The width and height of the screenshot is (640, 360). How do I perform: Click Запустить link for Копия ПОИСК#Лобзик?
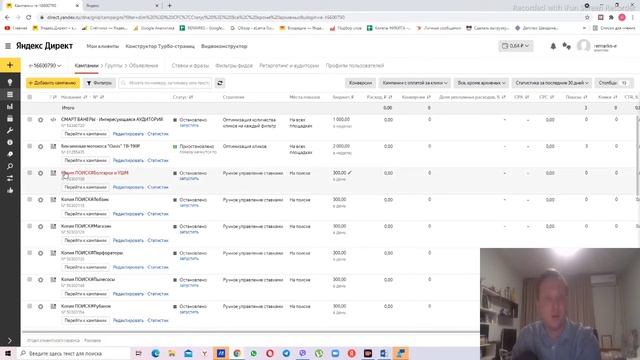[189, 205]
